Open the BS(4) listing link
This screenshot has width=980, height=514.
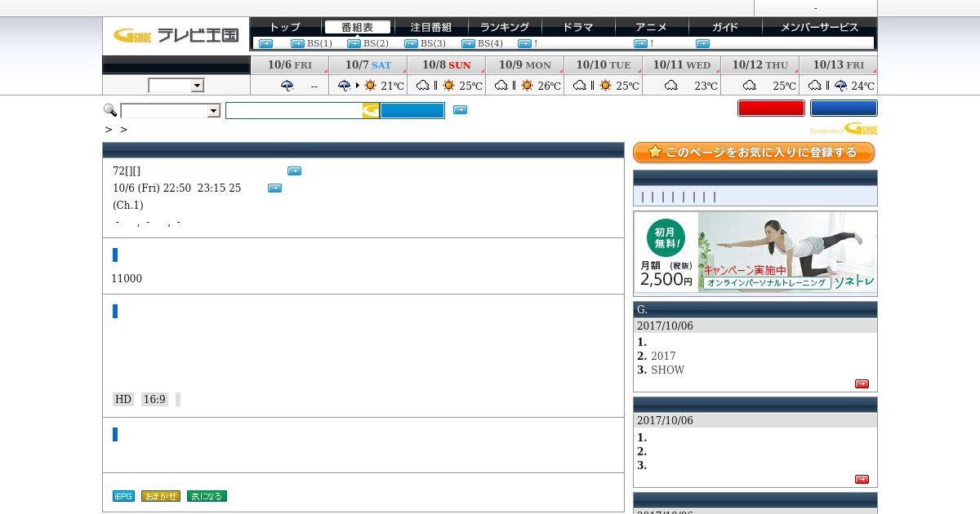coord(490,43)
